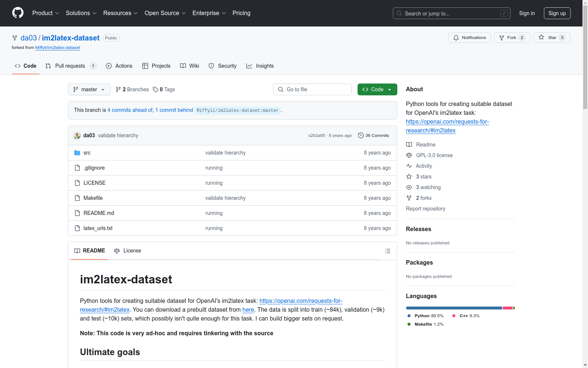The image size is (588, 368).
Task: Open the Actions tab
Action: [119, 66]
